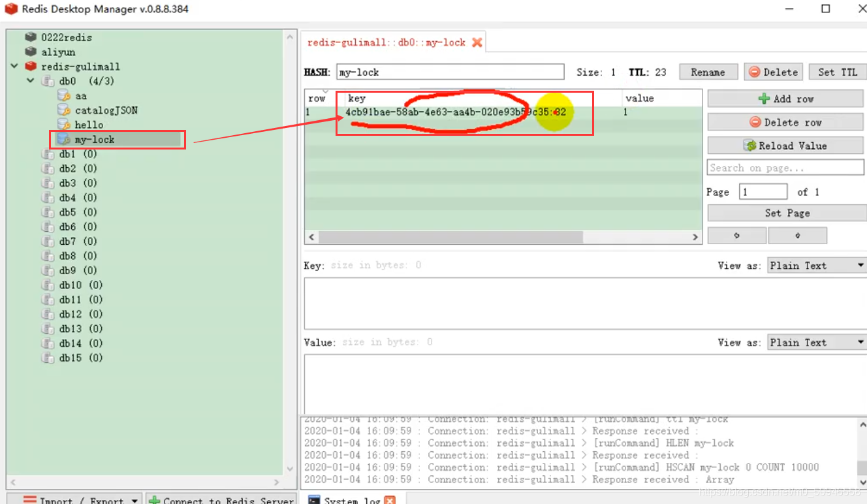
Task: Select the catalogJSON key in tree
Action: coord(106,110)
